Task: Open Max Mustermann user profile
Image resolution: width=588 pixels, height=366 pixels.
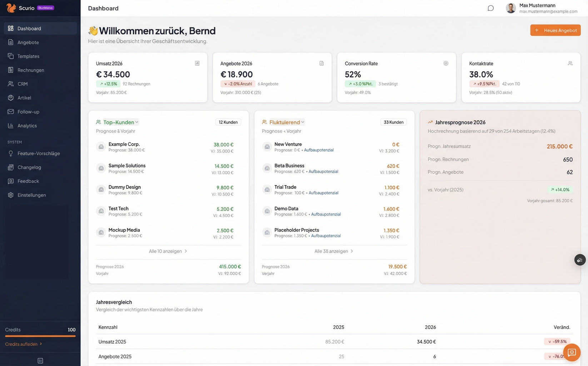Action: 542,8
